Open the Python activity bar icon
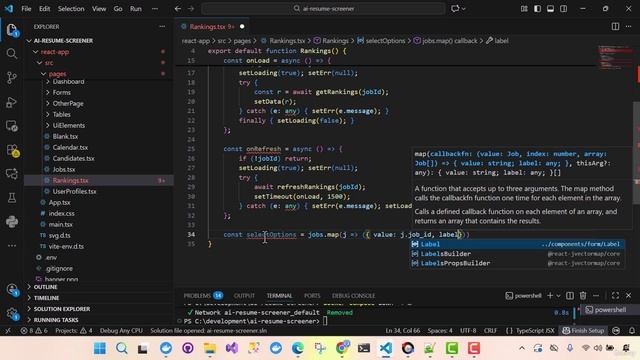 click(12, 222)
